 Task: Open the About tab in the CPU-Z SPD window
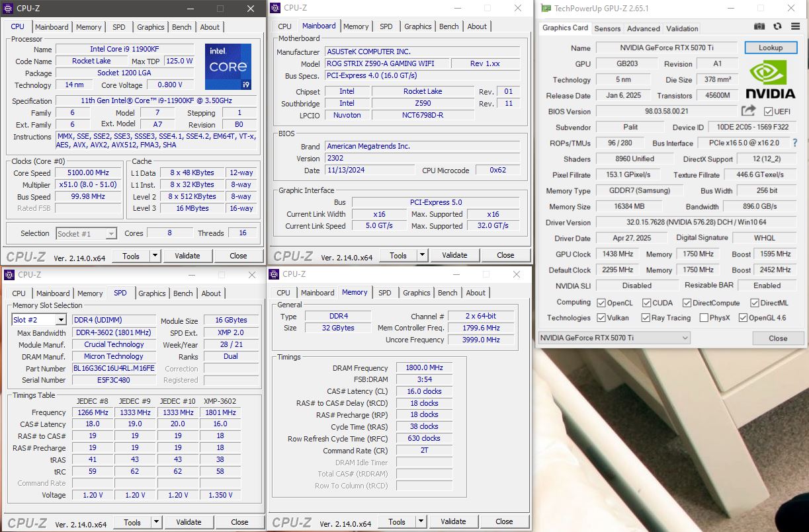pos(211,293)
